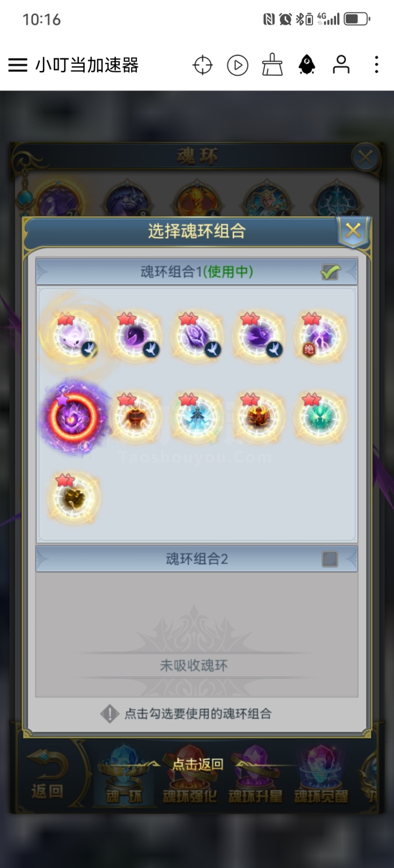Select the green crystal soul ring
The width and height of the screenshot is (394, 868).
coord(320,417)
